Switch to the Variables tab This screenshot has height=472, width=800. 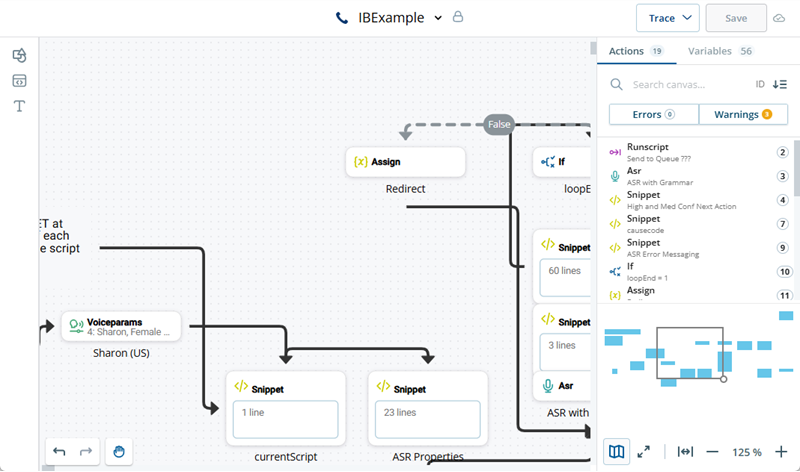[718, 51]
